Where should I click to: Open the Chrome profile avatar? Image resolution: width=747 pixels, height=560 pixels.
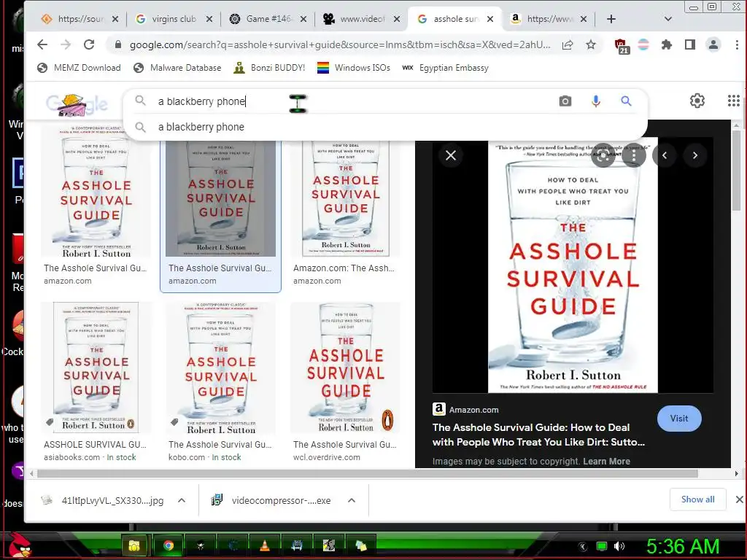pos(713,44)
